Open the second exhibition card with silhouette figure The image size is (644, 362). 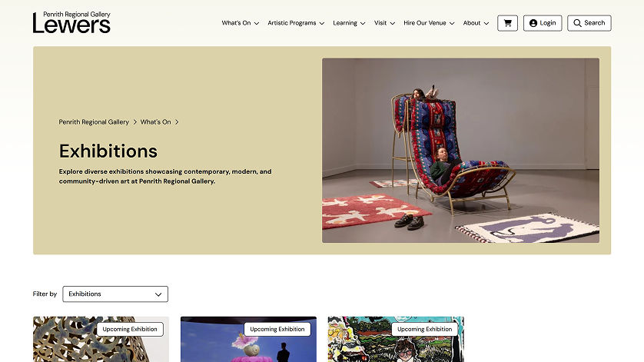tap(248, 339)
